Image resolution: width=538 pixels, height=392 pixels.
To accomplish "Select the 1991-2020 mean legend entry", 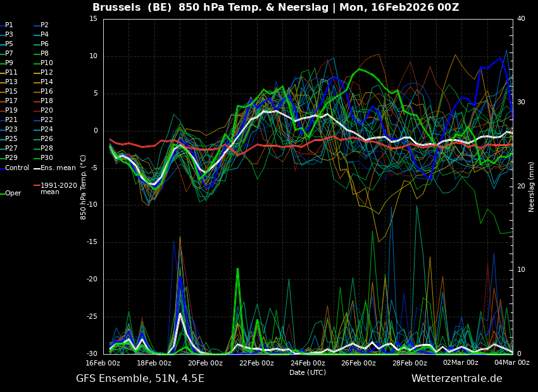I will [x=58, y=188].
